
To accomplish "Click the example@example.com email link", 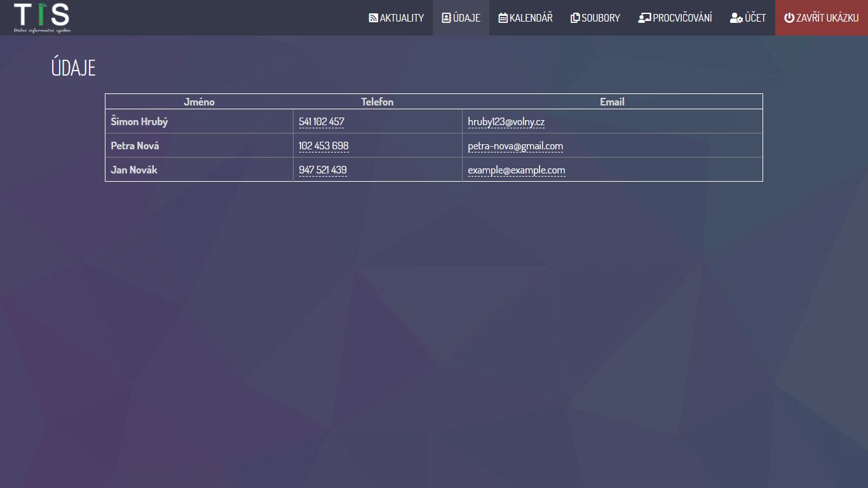I will pos(516,170).
